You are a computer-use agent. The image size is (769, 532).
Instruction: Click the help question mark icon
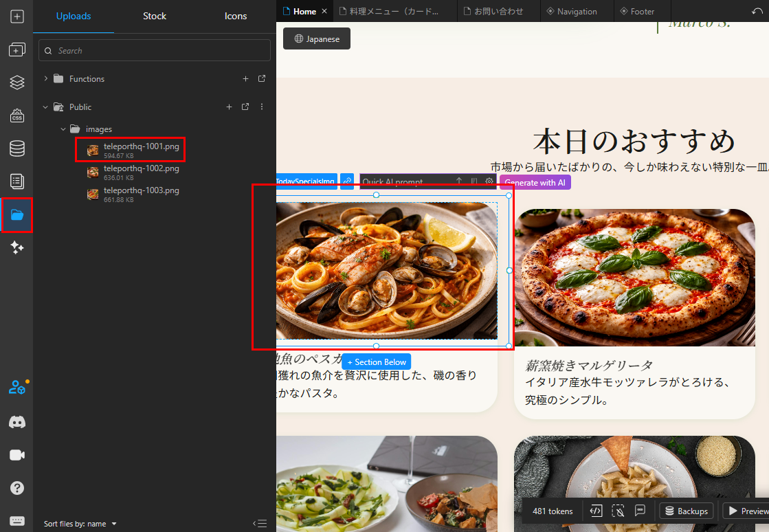pos(17,488)
